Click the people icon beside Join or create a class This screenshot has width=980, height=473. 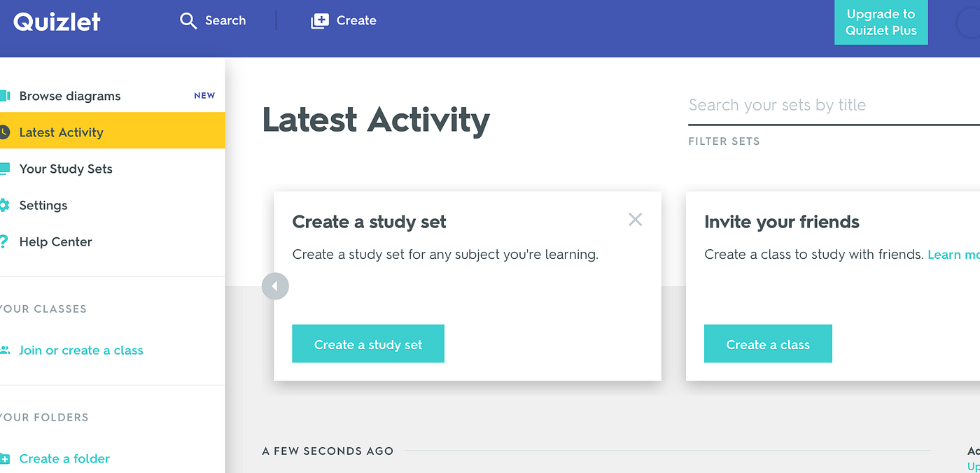(6, 350)
